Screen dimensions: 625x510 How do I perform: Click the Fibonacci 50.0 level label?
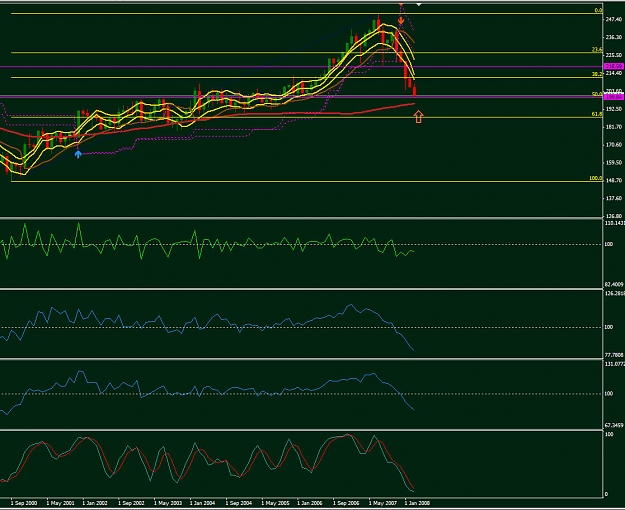597,94
